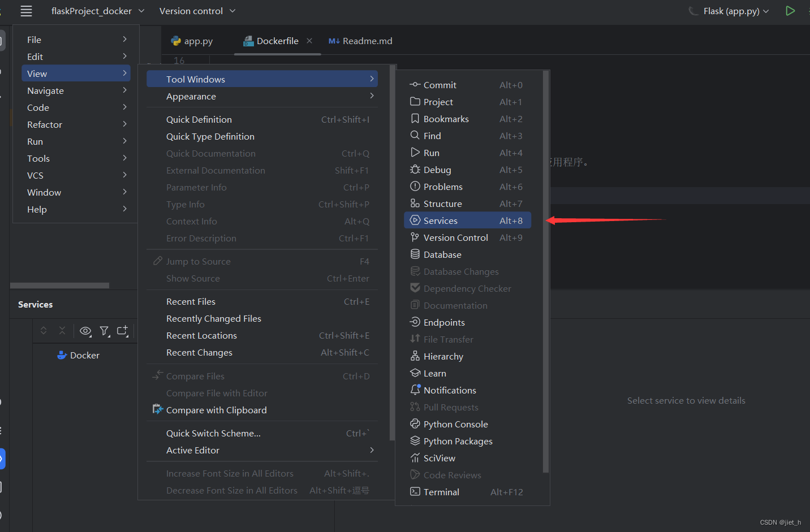Viewport: 810px width, 532px height.
Task: Switch to the app.py editor tab
Action: (192, 41)
